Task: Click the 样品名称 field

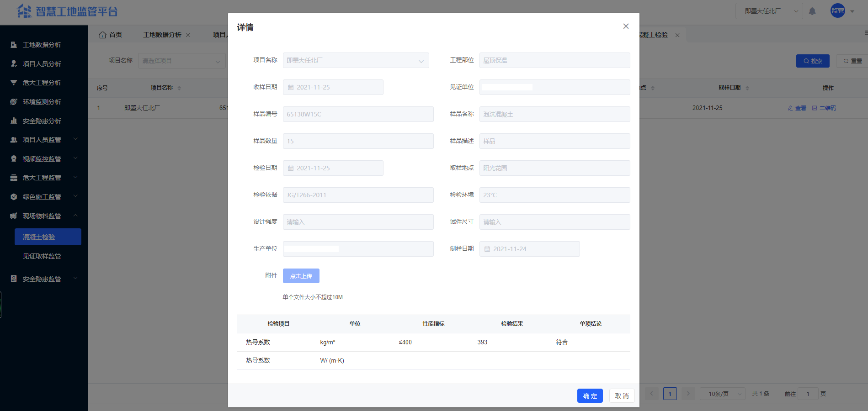Action: 554,114
